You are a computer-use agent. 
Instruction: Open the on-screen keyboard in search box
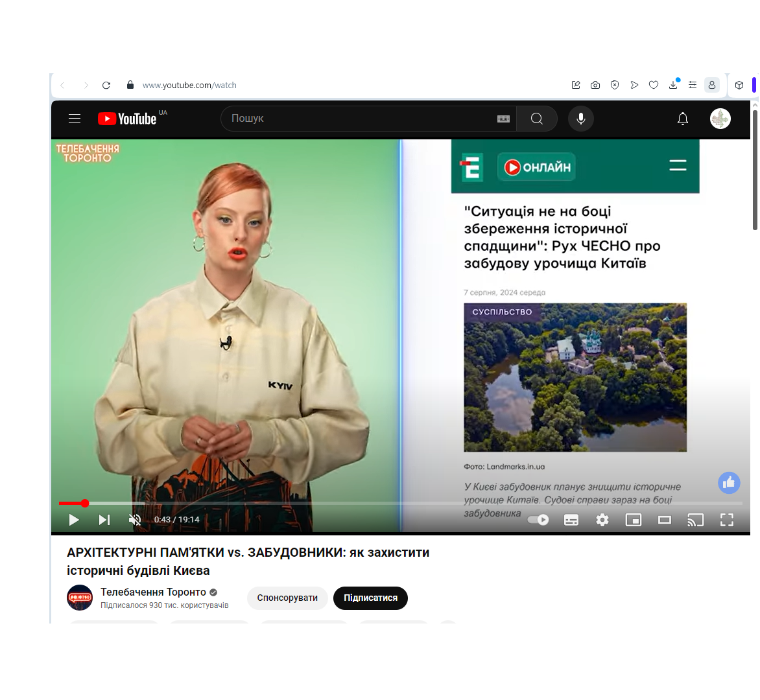(x=504, y=119)
